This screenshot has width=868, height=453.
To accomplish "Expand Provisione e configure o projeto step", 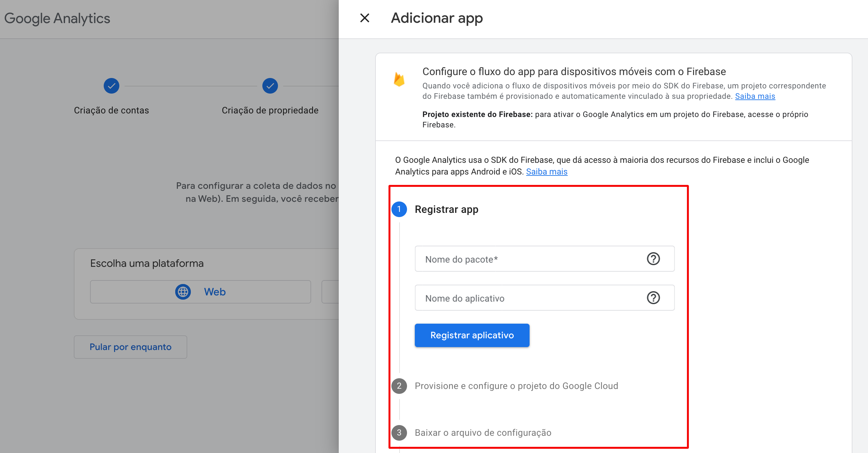I will [x=516, y=386].
